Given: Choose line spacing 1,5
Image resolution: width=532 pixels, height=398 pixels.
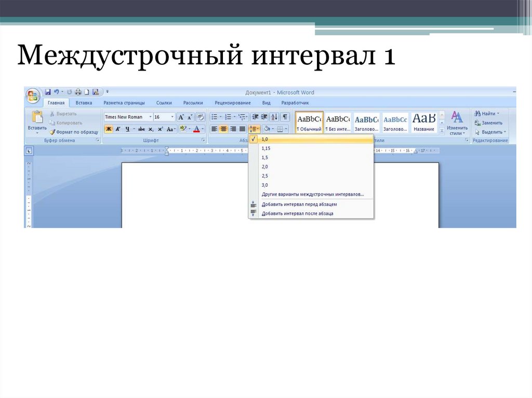Looking at the screenshot, I should click(x=311, y=158).
